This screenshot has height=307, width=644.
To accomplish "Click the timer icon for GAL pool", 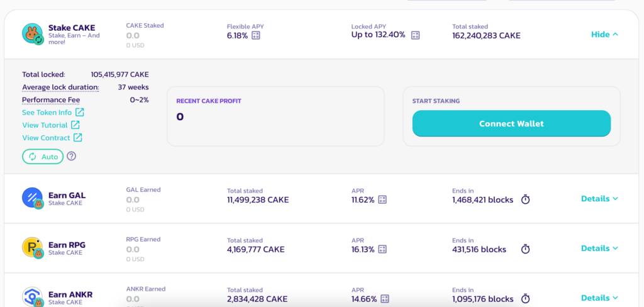I will (x=526, y=199).
